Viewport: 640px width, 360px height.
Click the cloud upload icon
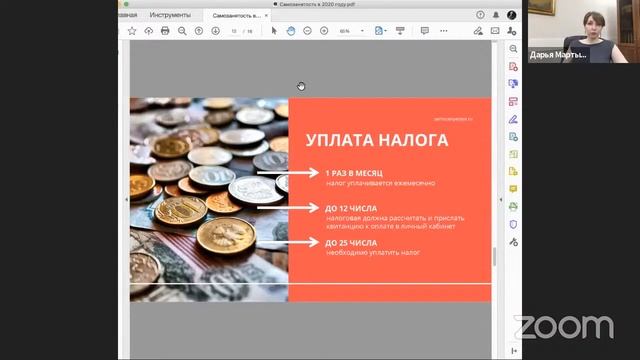[149, 31]
